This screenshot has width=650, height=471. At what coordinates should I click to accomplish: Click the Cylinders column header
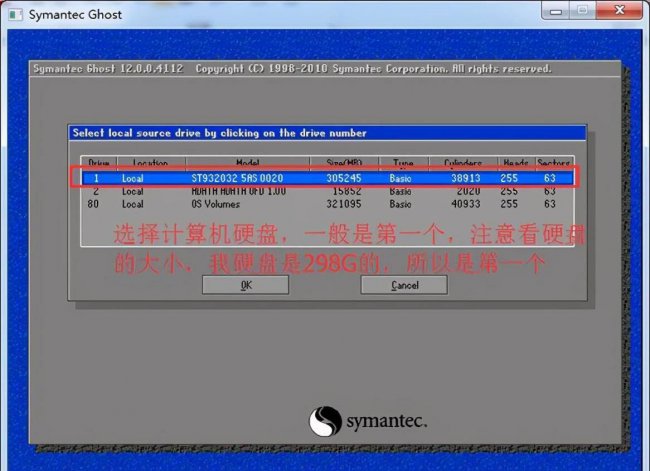pyautogui.click(x=463, y=163)
